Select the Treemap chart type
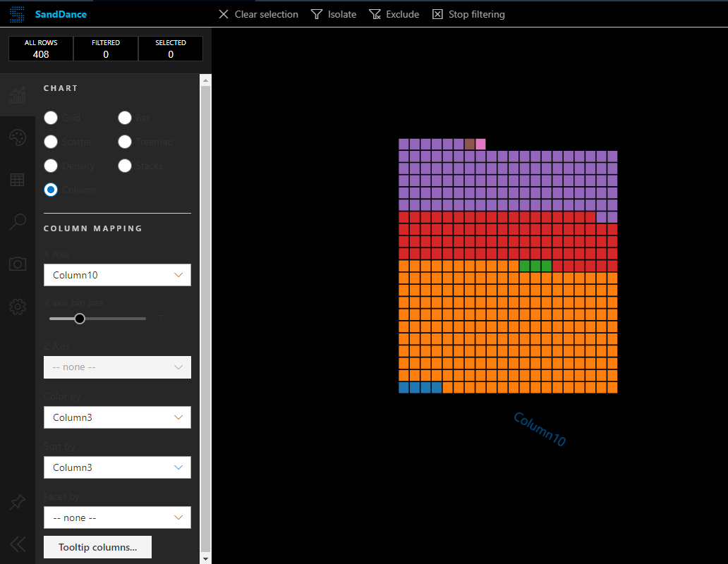 coord(125,142)
